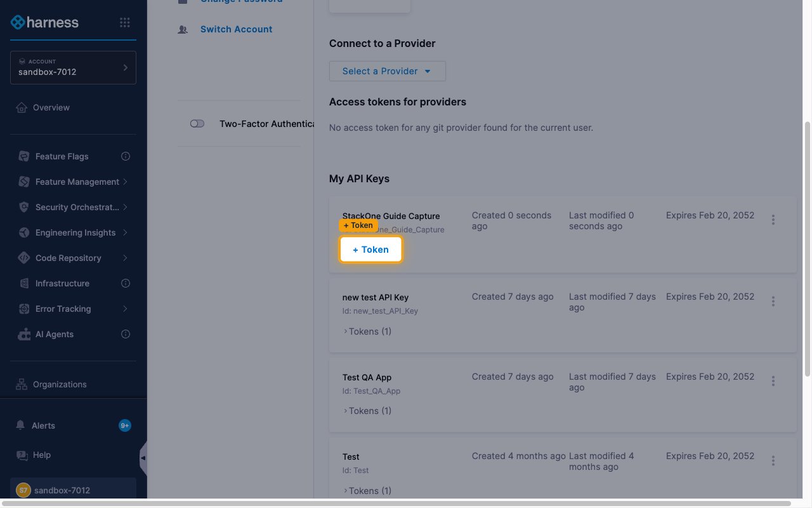Click 'Id: Test_QA_App' text
Image resolution: width=812 pixels, height=508 pixels.
371,391
